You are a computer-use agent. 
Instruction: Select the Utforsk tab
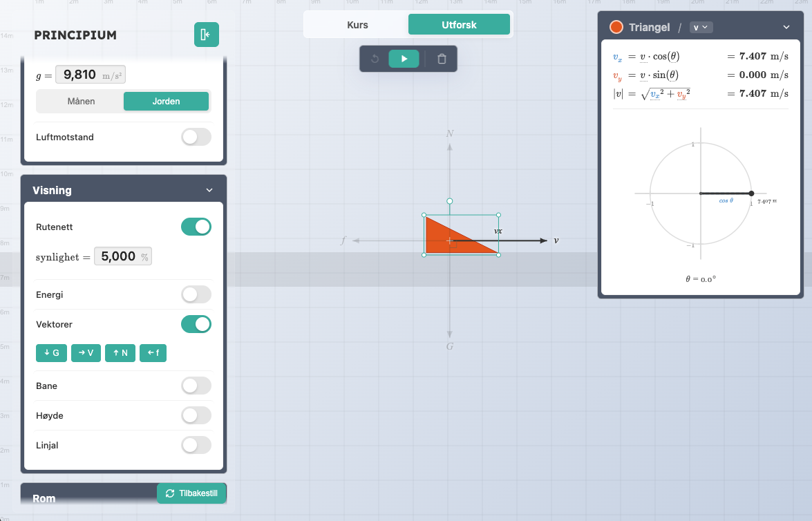pyautogui.click(x=459, y=25)
